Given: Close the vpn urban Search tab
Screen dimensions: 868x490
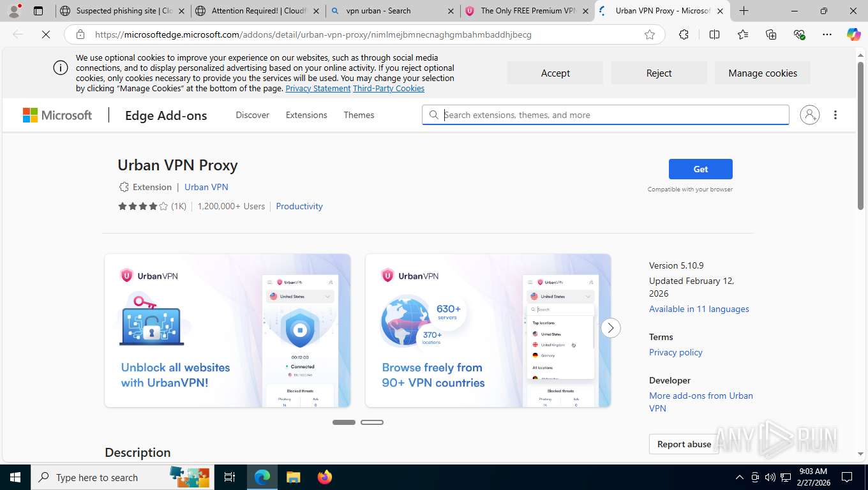Looking at the screenshot, I should click(450, 11).
